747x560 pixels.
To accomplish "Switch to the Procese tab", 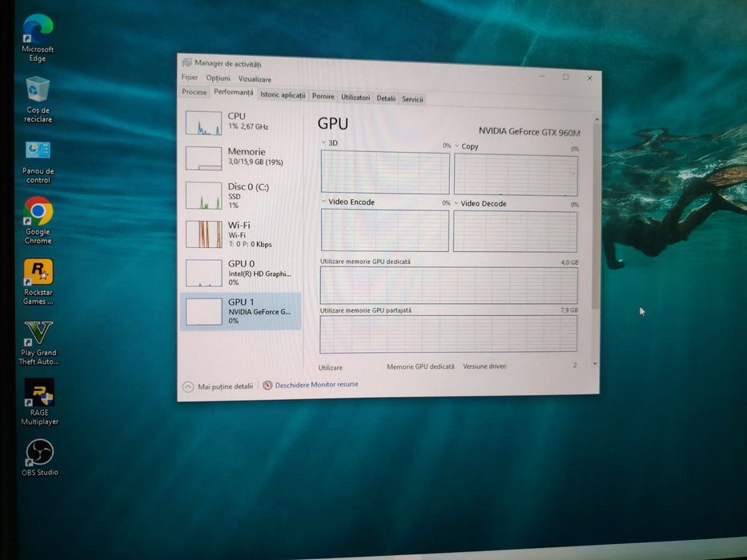I will click(x=195, y=92).
